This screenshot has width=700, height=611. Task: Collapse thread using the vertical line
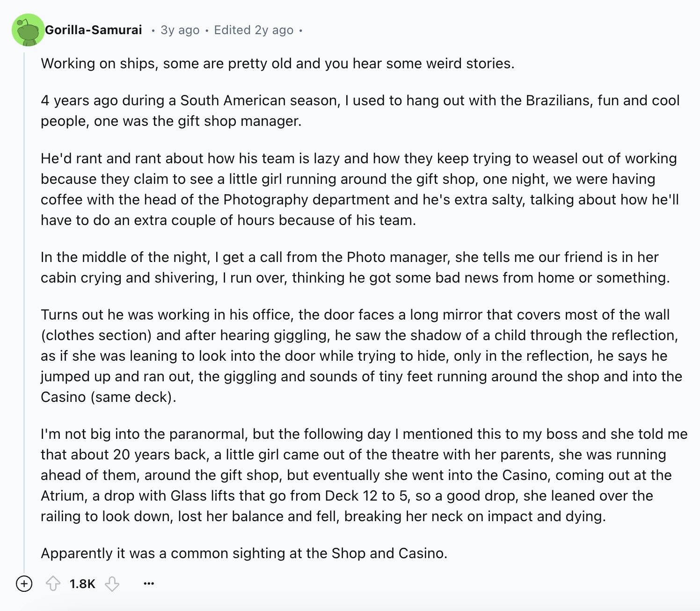pyautogui.click(x=24, y=309)
